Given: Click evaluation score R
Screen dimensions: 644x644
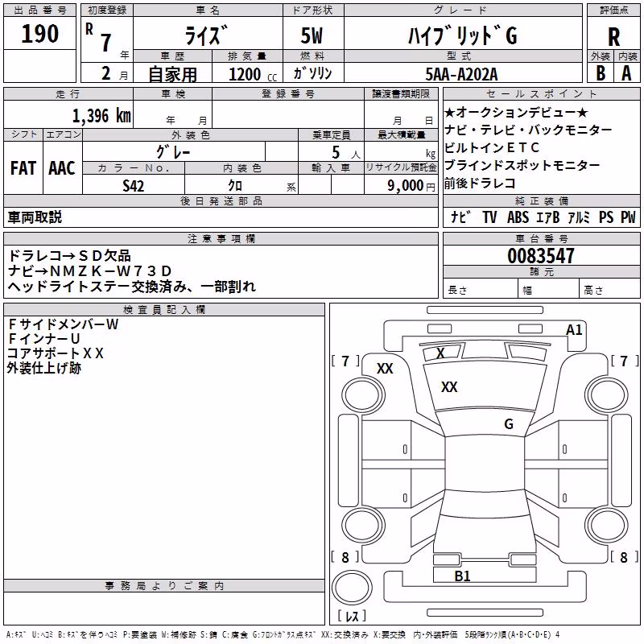Looking at the screenshot, I should tap(613, 37).
